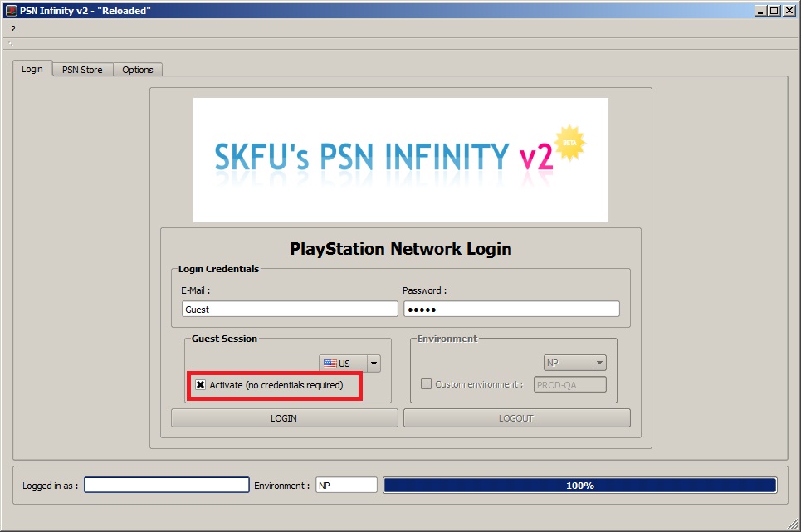This screenshot has width=801, height=532.
Task: Maximize the PSN Infinity window
Action: pyautogui.click(x=774, y=10)
